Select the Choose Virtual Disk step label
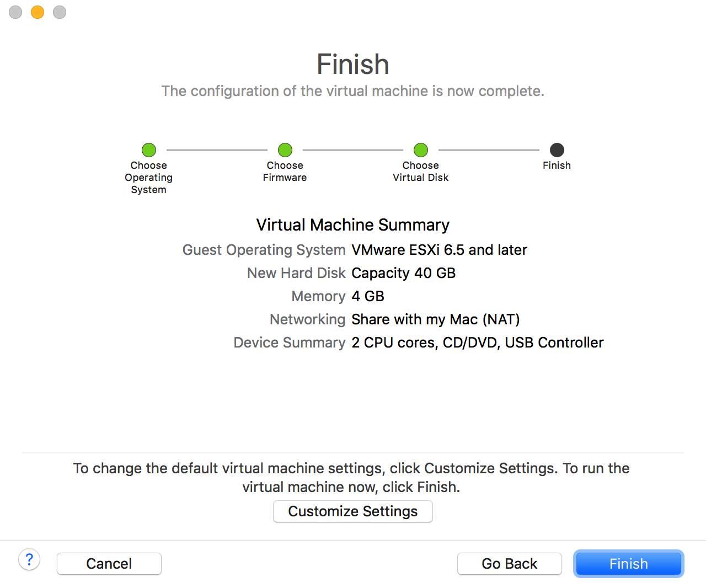Screen dimensions: 706x588 pyautogui.click(x=421, y=172)
